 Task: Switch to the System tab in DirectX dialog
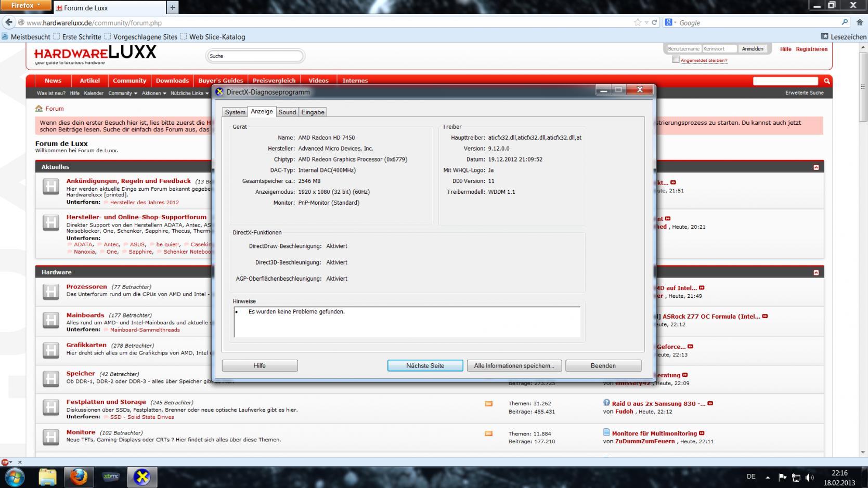(235, 112)
